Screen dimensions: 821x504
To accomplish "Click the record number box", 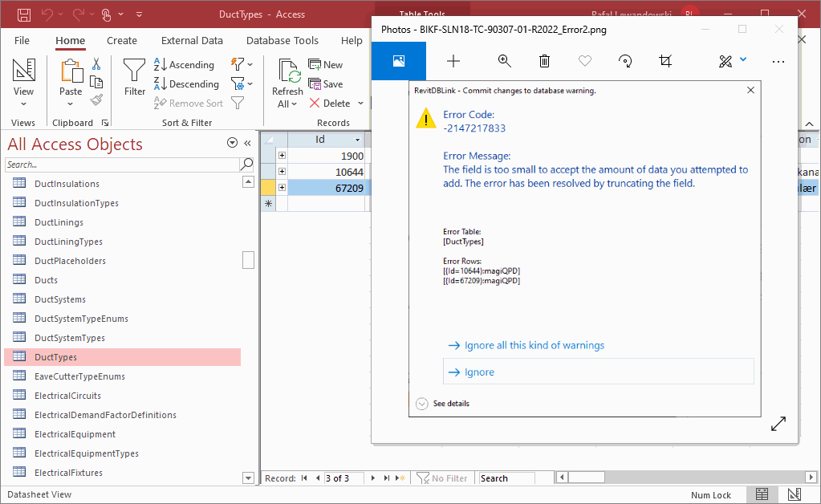I will (x=343, y=478).
